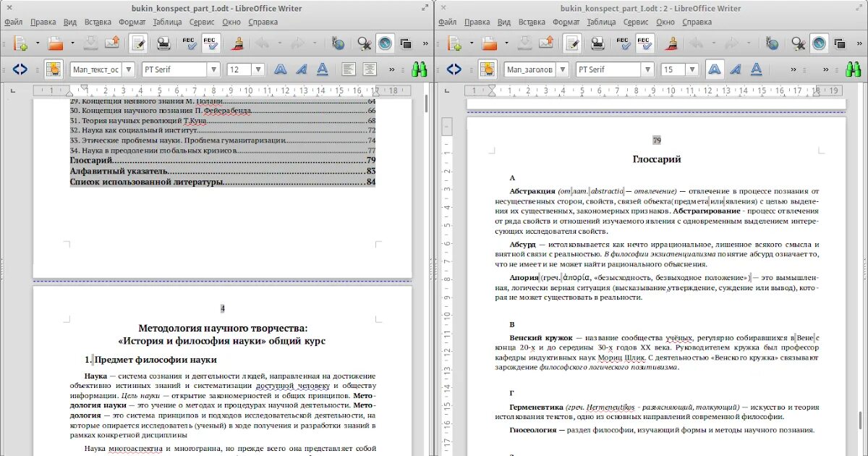Click Глоссарий entry in table of contents
Image resolution: width=868 pixels, height=456 pixels.
[222, 160]
